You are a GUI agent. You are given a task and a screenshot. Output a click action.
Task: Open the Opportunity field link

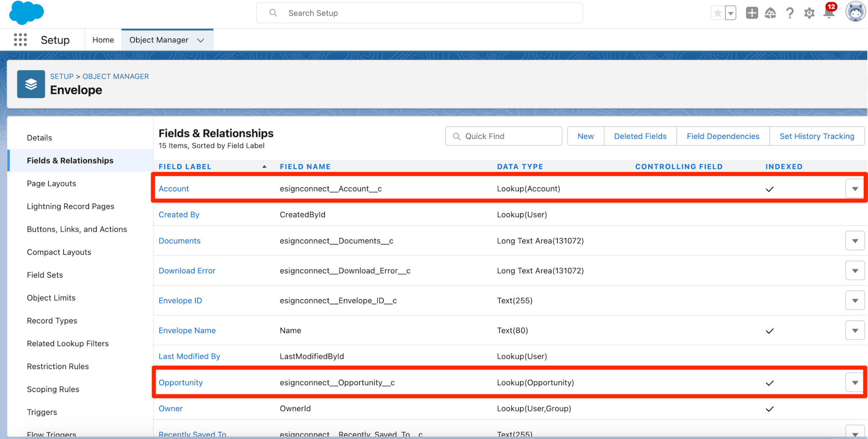181,383
